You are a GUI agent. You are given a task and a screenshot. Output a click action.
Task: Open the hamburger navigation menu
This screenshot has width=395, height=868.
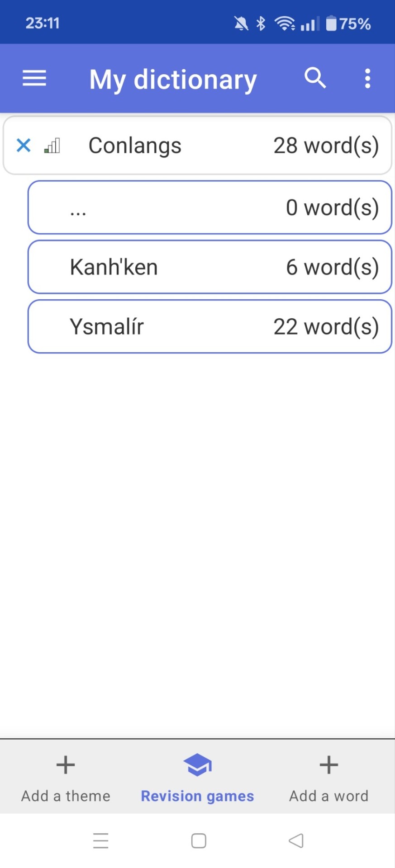point(34,79)
